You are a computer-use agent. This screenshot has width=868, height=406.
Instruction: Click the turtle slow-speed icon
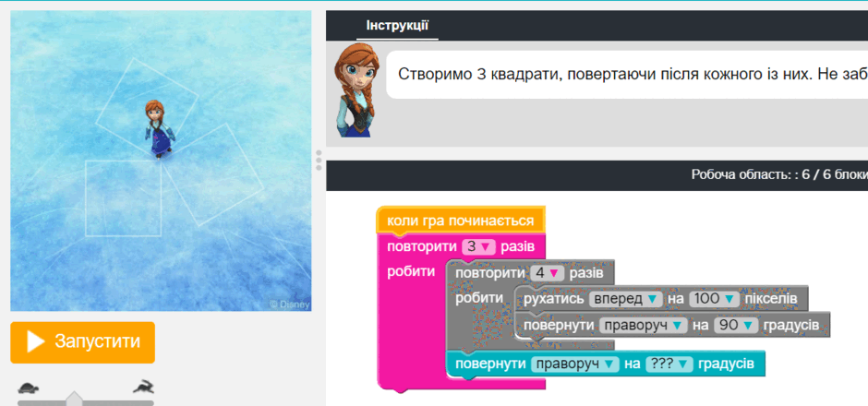pyautogui.click(x=29, y=388)
